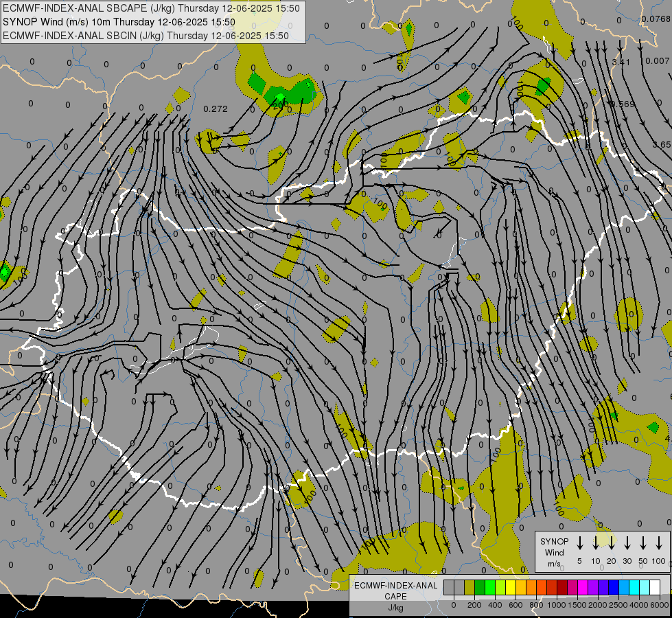Pick the amber swatch right of 600 tick
672x618 pixels.
coord(521,587)
